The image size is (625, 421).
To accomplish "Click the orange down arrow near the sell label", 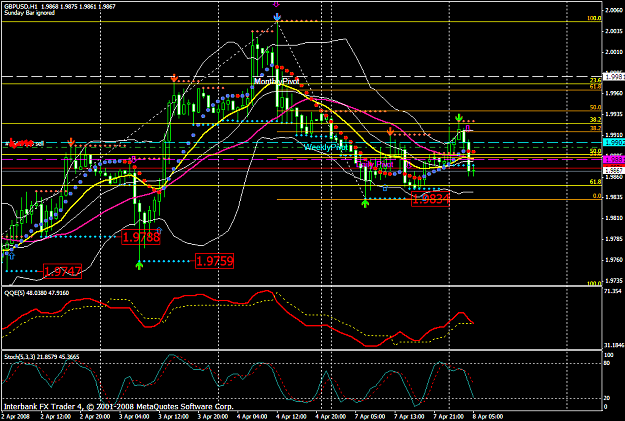I will click(x=71, y=142).
